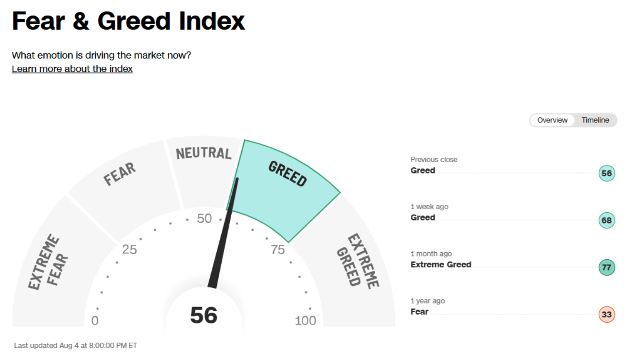Open the Learn more about the index link
Viewport: 644px width, 358px height.
click(x=72, y=69)
